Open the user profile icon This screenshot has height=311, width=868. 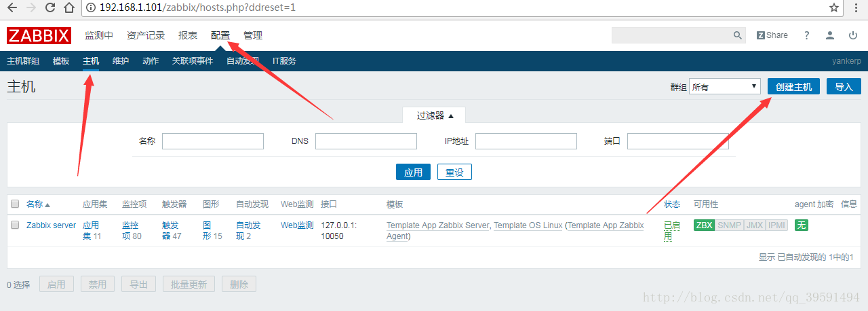pos(830,35)
